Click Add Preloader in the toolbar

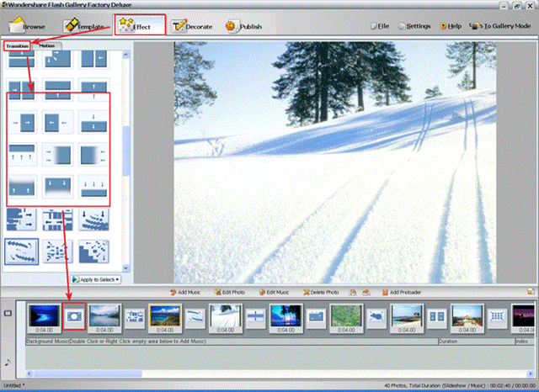click(x=402, y=292)
